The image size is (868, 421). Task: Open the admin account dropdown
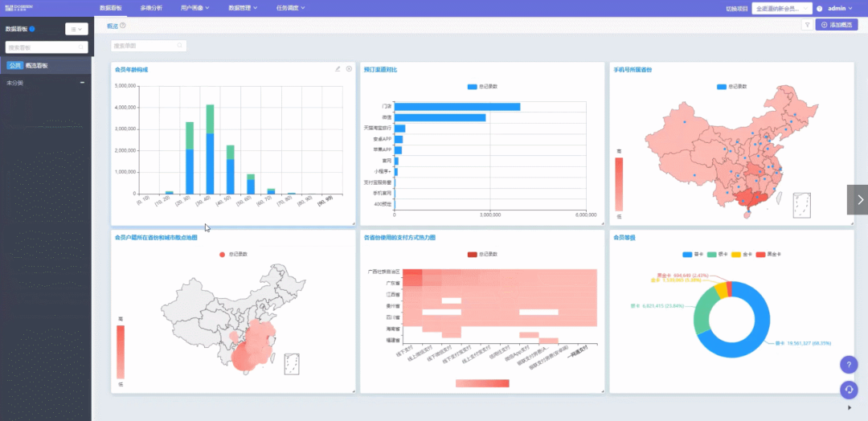coord(840,8)
